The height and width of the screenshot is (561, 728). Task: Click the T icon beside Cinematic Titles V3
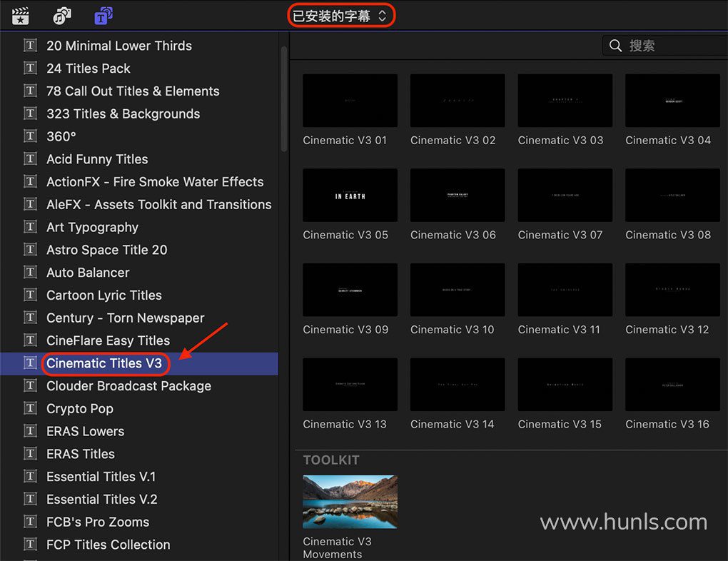click(30, 363)
